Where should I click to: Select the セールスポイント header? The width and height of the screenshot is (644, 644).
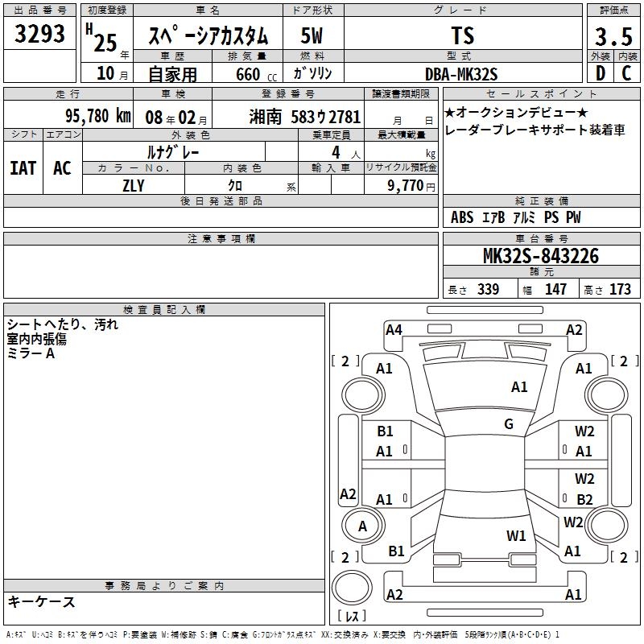click(541, 93)
